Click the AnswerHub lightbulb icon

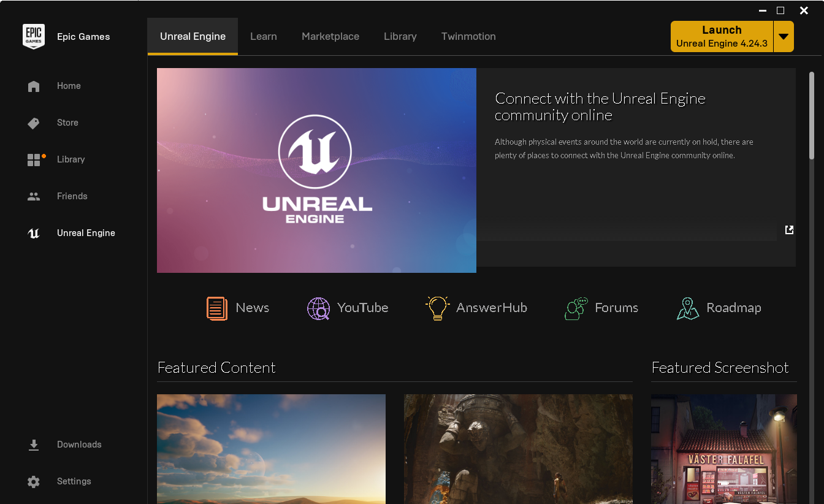(438, 308)
